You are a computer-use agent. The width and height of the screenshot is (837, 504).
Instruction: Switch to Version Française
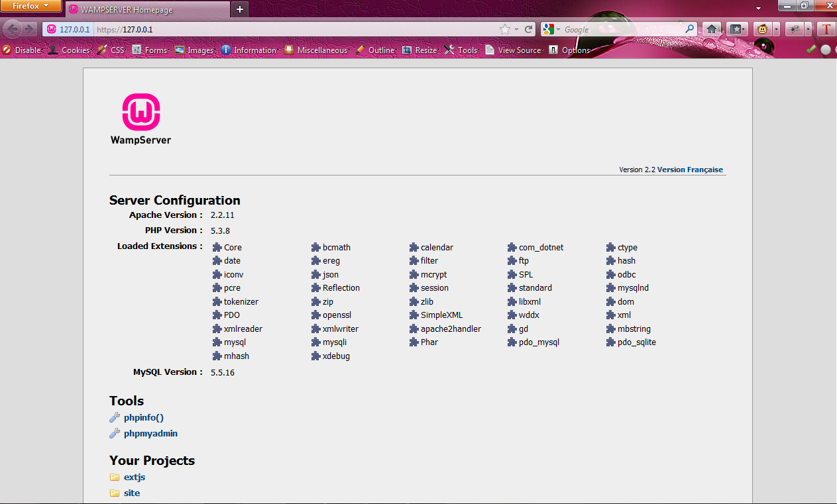pyautogui.click(x=690, y=170)
